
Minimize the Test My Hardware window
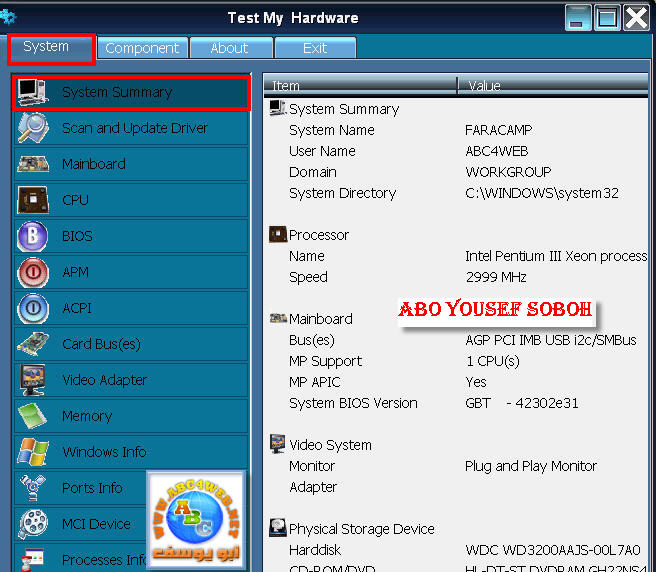pos(578,18)
